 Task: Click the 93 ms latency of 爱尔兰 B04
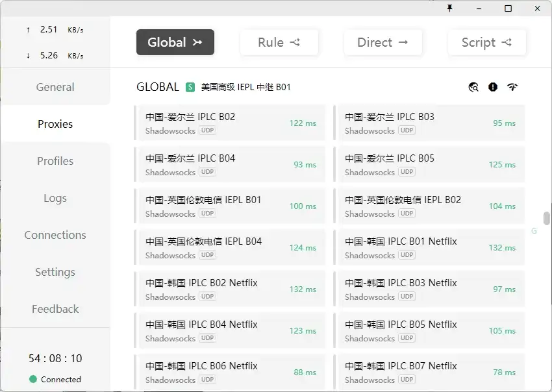[305, 165]
